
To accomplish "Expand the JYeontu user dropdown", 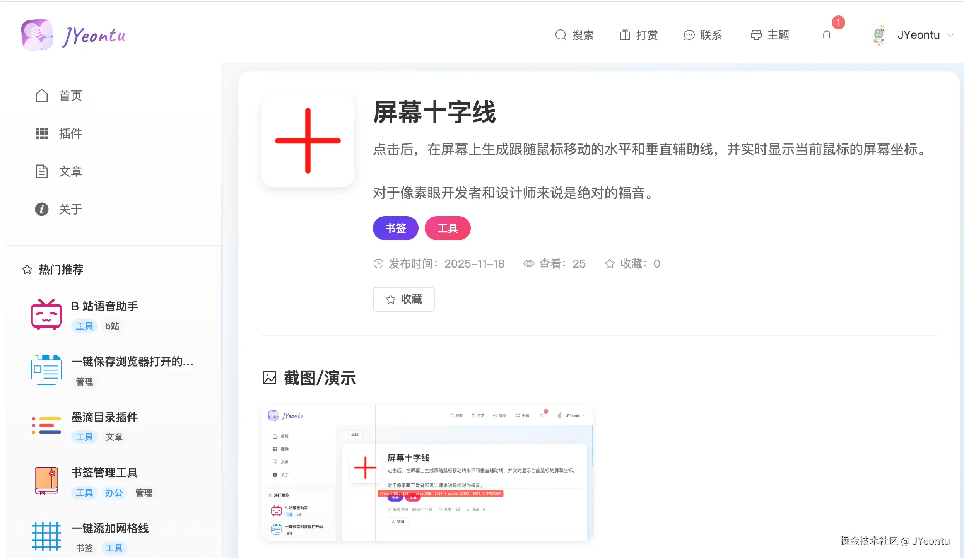I will (951, 35).
